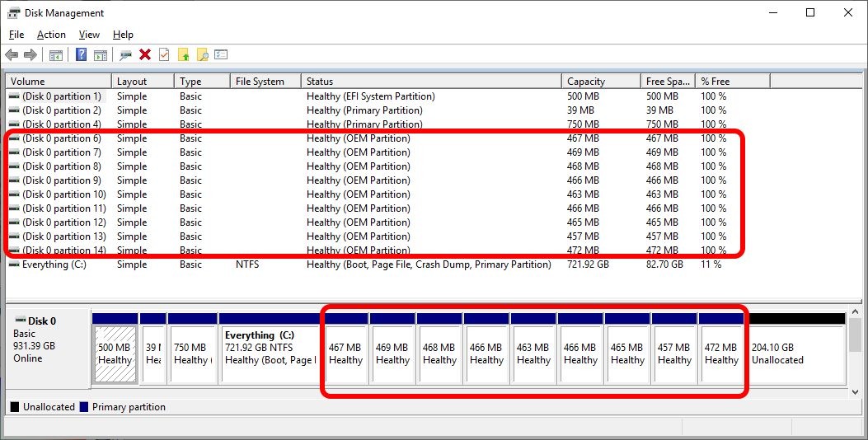The height and width of the screenshot is (440, 868).
Task: Select the 204.10 GB Unallocated block
Action: coord(796,354)
